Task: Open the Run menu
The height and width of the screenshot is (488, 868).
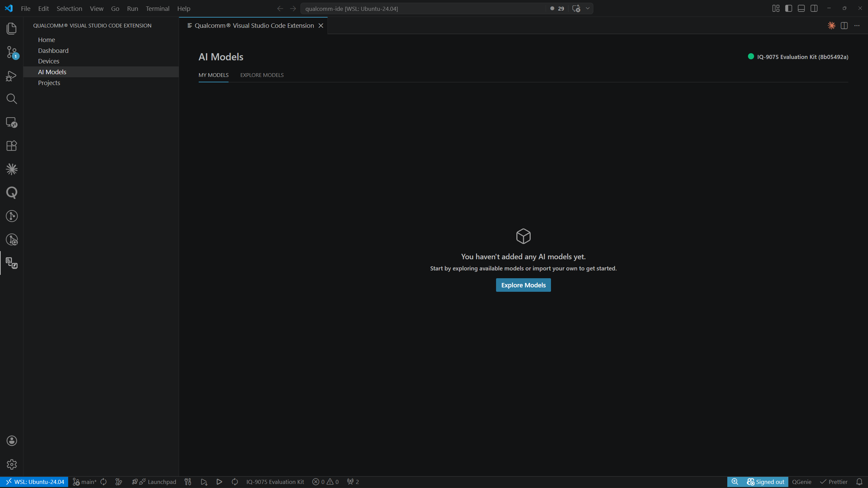Action: [x=133, y=8]
